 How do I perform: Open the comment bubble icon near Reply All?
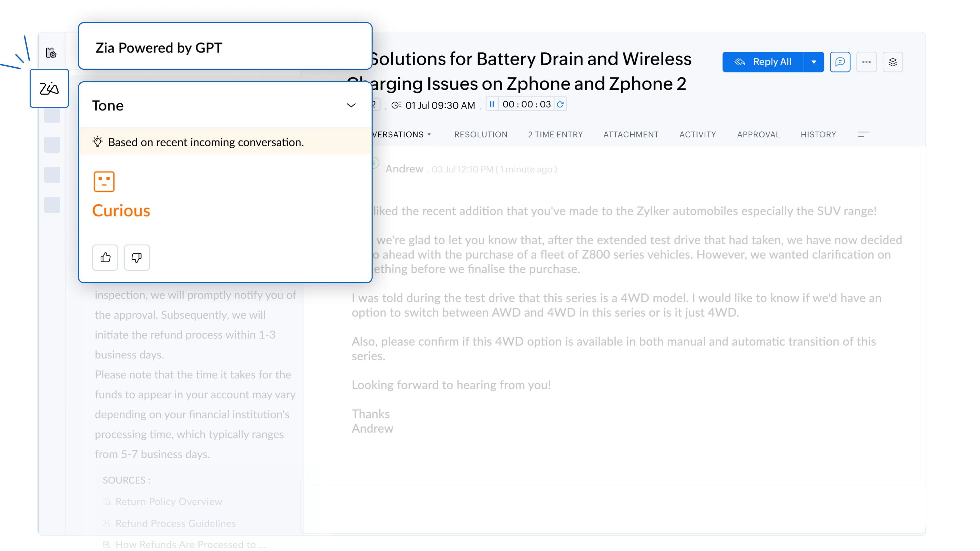click(839, 62)
